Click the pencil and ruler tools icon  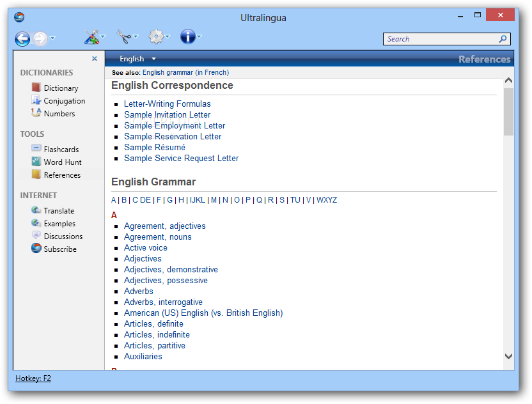91,36
